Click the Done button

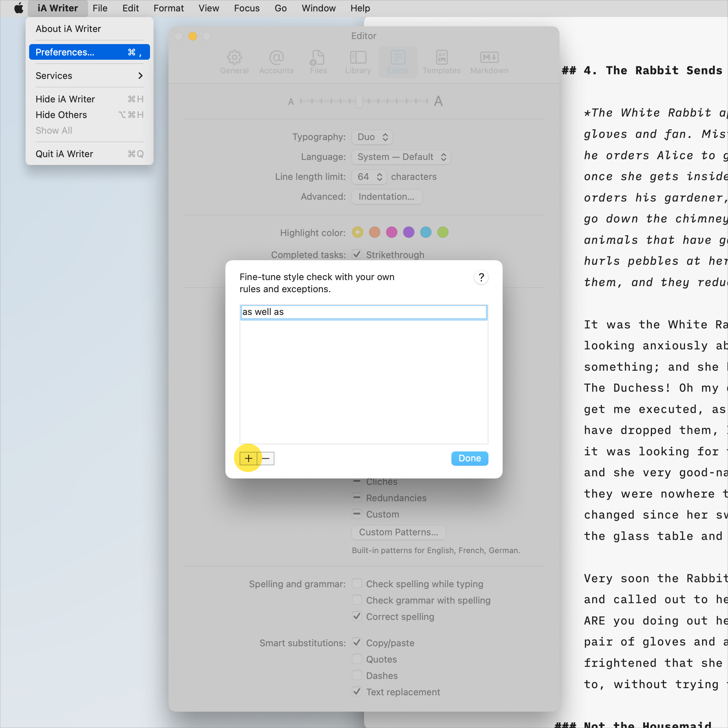[470, 458]
